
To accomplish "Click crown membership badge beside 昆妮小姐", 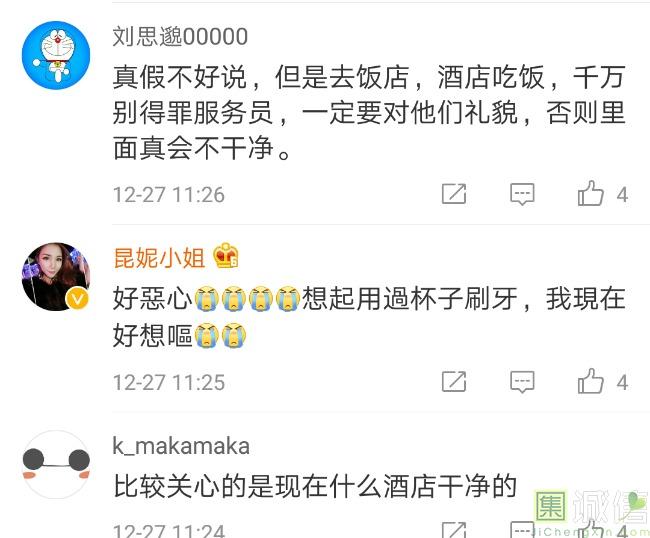I will [x=226, y=255].
